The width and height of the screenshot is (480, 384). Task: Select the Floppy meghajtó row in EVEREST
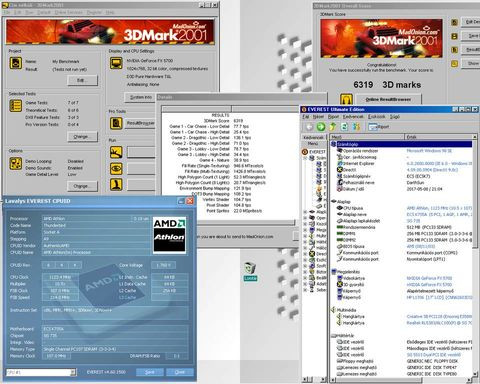pos(402,361)
